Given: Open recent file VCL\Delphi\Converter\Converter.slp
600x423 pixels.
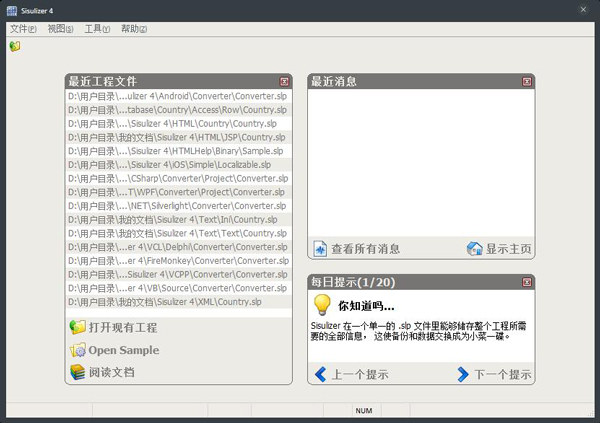Looking at the screenshot, I should [x=179, y=247].
